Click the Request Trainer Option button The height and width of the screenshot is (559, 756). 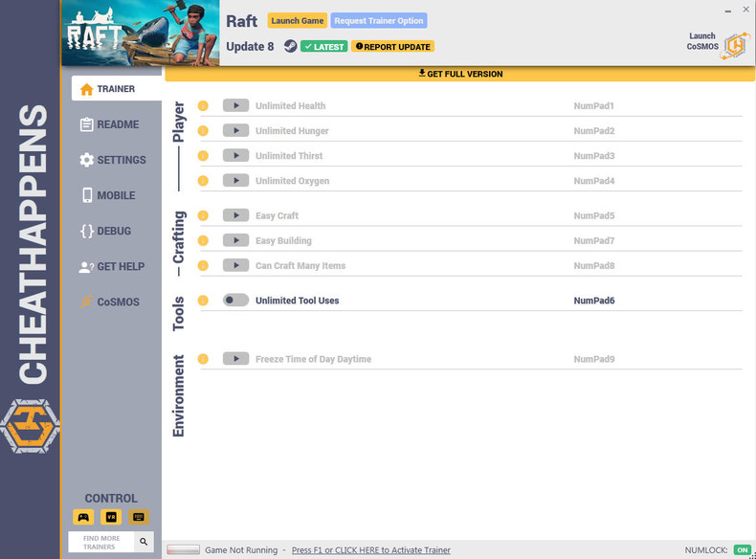[x=379, y=21]
